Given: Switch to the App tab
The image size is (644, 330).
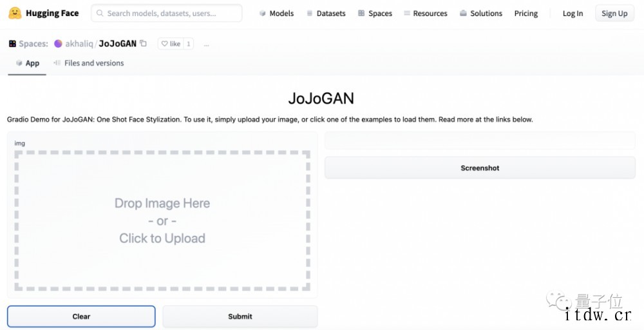Looking at the screenshot, I should pyautogui.click(x=27, y=63).
